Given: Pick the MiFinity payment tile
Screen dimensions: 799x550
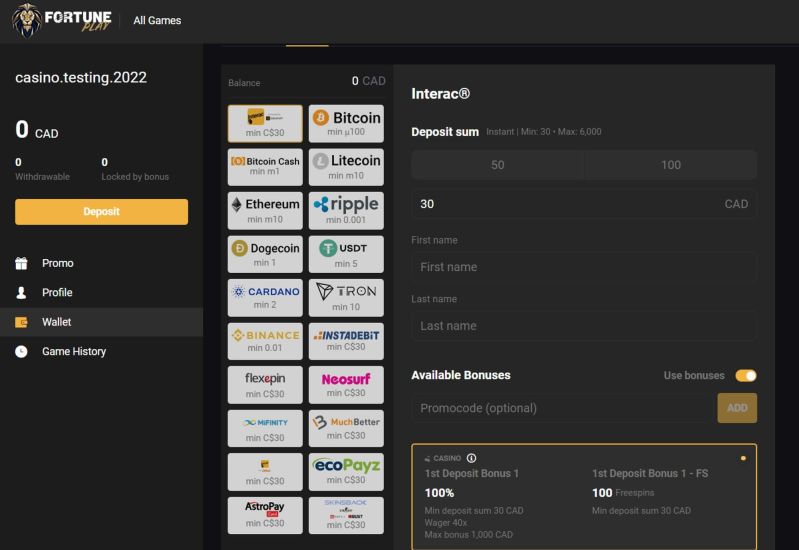Looking at the screenshot, I should pyautogui.click(x=265, y=429).
